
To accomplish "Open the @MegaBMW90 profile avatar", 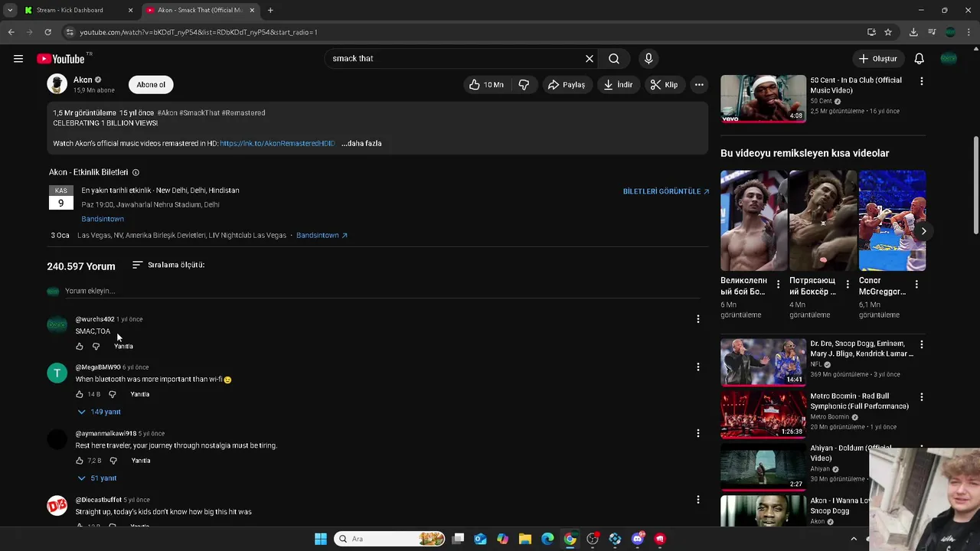I will (x=57, y=373).
